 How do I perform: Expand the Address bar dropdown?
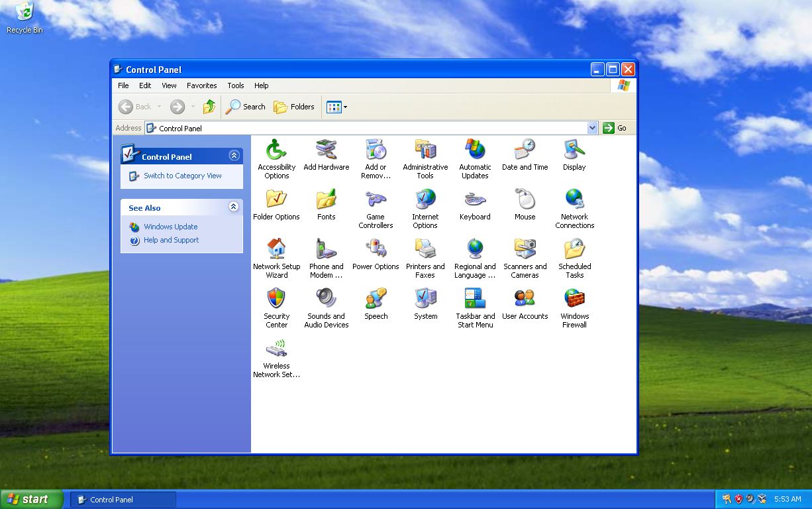click(592, 128)
